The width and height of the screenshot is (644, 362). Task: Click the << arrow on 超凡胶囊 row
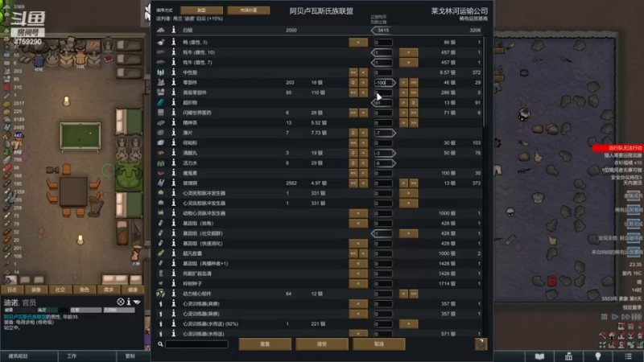(x=353, y=253)
